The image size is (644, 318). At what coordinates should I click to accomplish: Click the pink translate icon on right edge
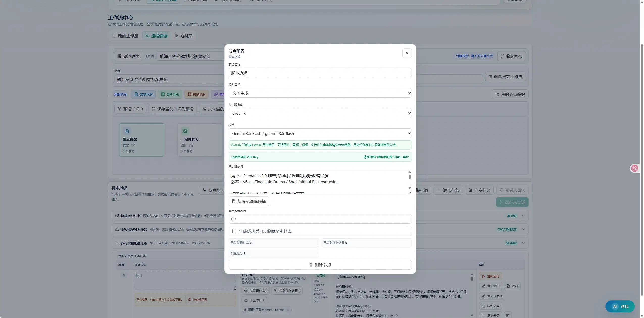[634, 168]
